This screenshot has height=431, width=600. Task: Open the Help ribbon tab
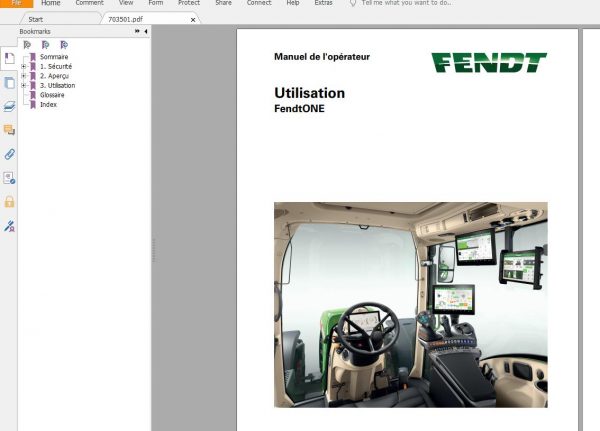(x=293, y=3)
